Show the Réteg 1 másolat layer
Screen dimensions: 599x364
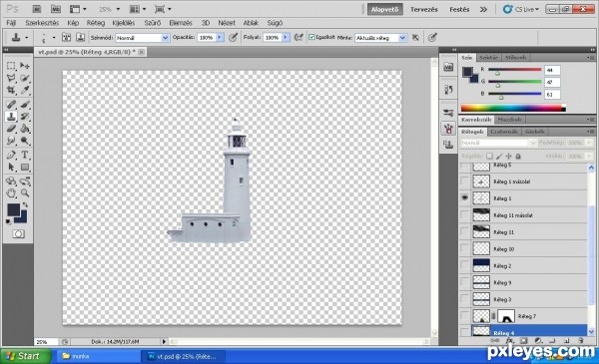pyautogui.click(x=464, y=182)
